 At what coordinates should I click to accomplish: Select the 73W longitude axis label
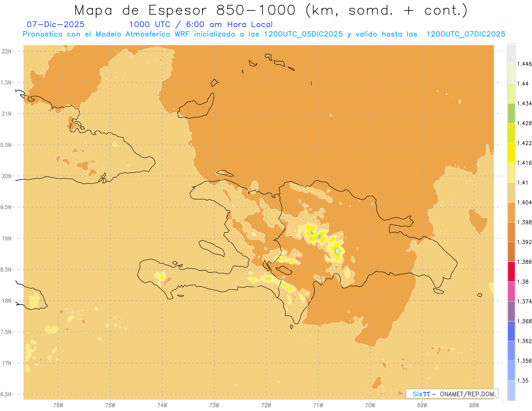pos(214,405)
